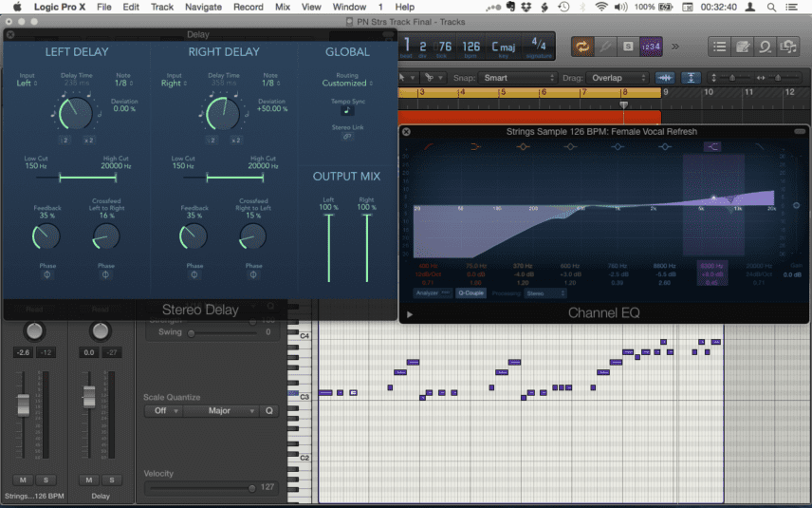Open Right Delay Note 1/8 dropdown
Viewport: 812px width, 508px height.
tap(270, 83)
